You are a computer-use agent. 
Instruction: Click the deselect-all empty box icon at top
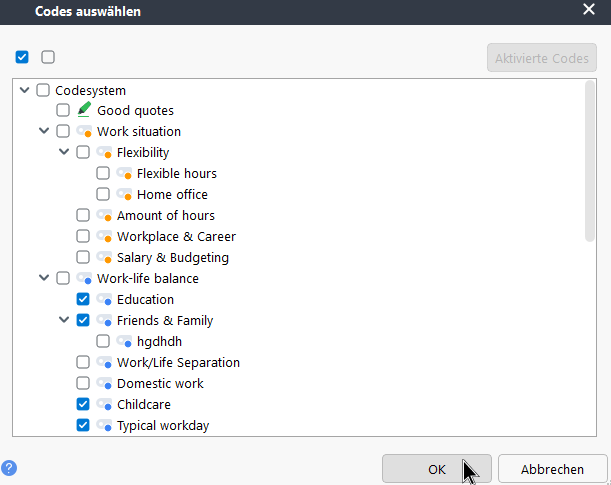[48, 57]
